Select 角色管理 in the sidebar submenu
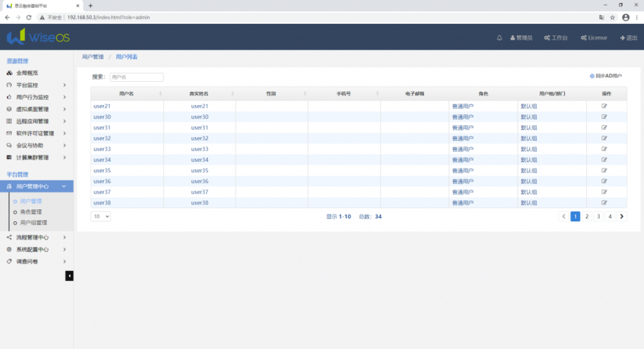This screenshot has width=644, height=349. [x=31, y=212]
